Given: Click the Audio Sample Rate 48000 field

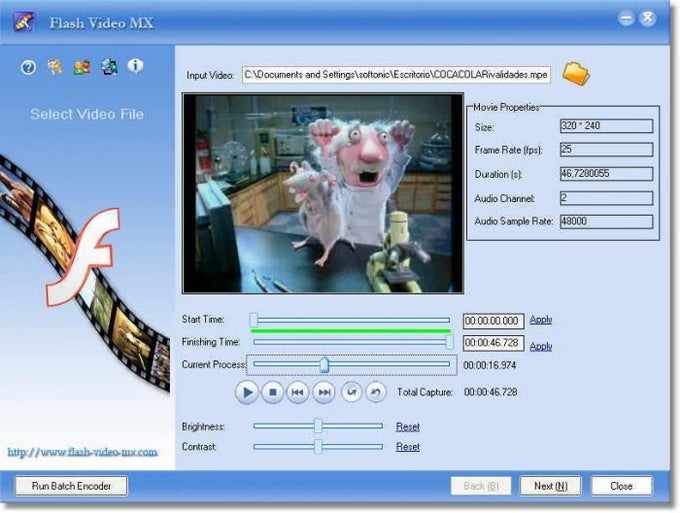Looking at the screenshot, I should (x=606, y=222).
